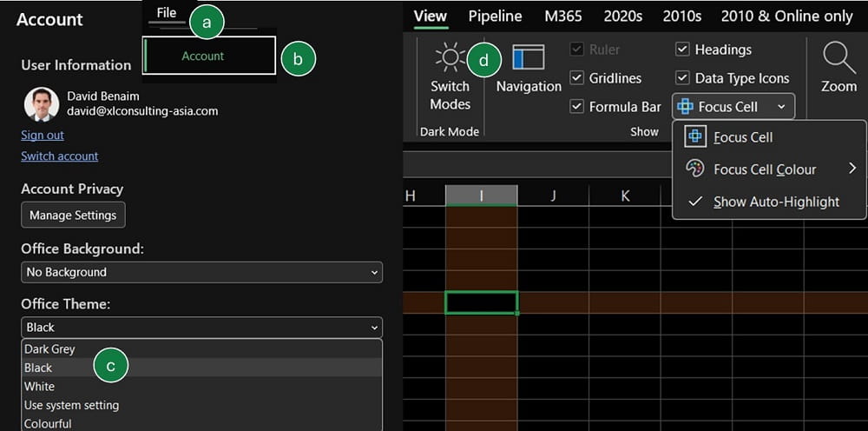Select the Colourful theme option
Image resolution: width=868 pixels, height=431 pixels.
click(x=201, y=423)
